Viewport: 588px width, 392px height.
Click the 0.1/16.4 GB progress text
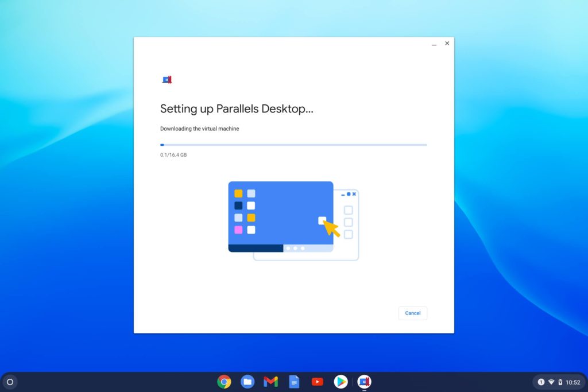[173, 155]
